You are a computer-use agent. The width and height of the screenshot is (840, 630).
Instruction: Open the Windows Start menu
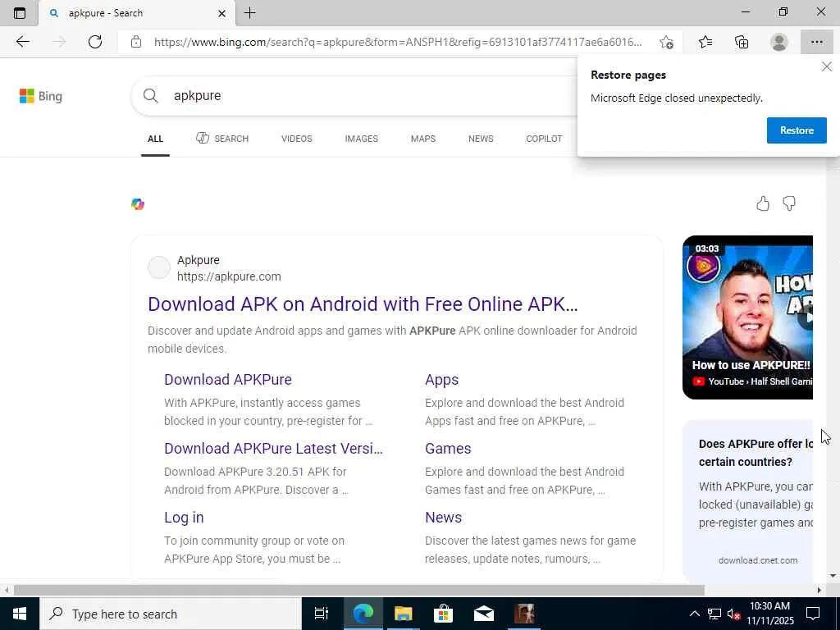tap(20, 614)
